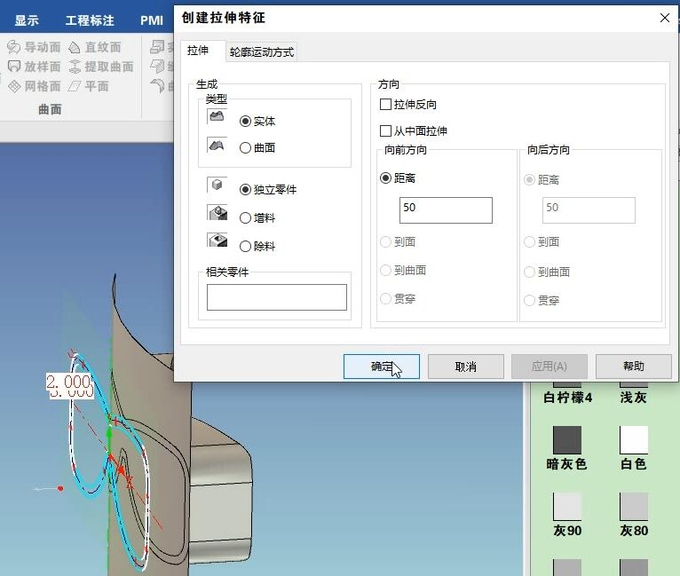This screenshot has width=680, height=576.
Task: Select the 直纹面 ruled surface tool
Action: [x=95, y=47]
